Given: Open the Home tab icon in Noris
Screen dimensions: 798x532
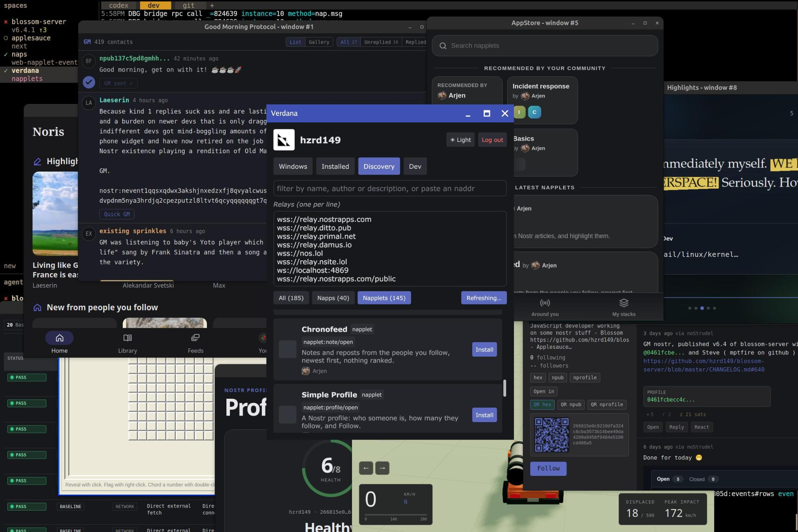Looking at the screenshot, I should pyautogui.click(x=60, y=338).
